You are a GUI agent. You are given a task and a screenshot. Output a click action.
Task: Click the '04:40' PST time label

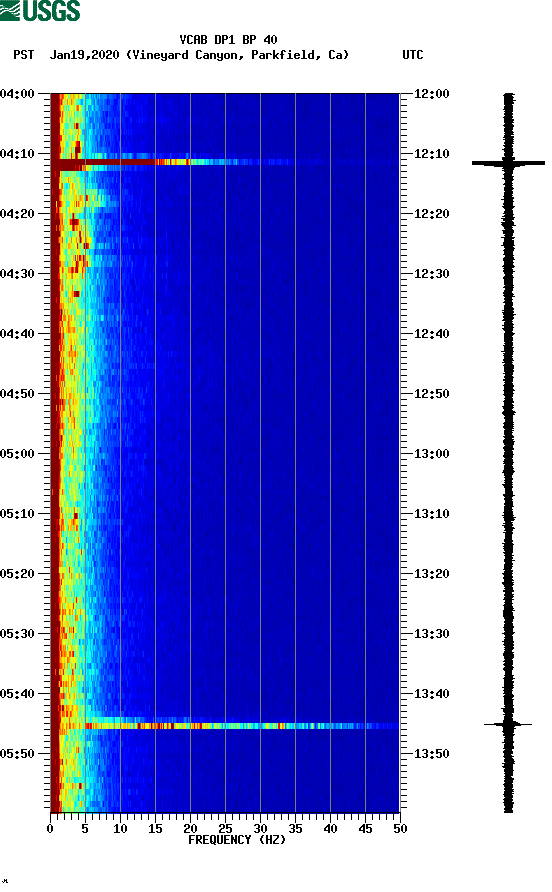(x=17, y=333)
